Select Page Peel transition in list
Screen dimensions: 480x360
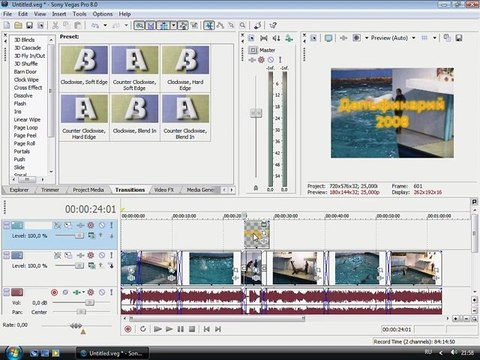(25, 135)
